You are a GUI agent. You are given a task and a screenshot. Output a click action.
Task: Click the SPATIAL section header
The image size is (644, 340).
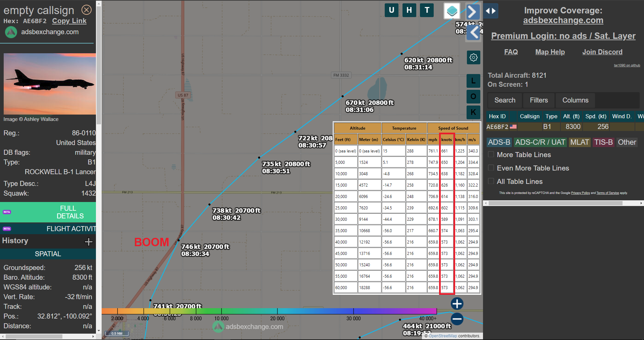click(x=48, y=254)
